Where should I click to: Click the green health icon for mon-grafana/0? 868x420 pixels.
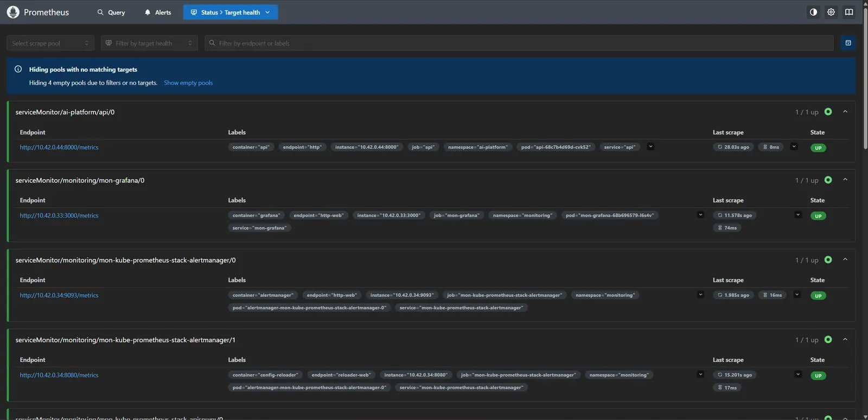[828, 180]
